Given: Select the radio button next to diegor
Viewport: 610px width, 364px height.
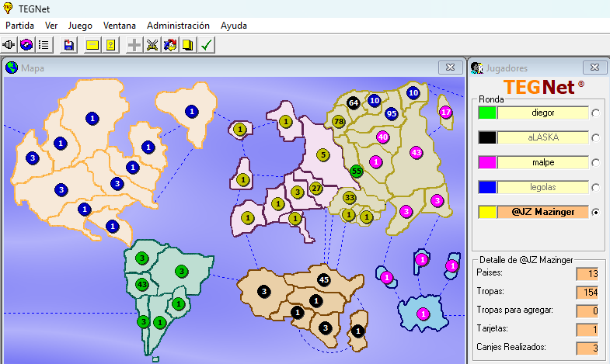Looking at the screenshot, I should pos(596,113).
